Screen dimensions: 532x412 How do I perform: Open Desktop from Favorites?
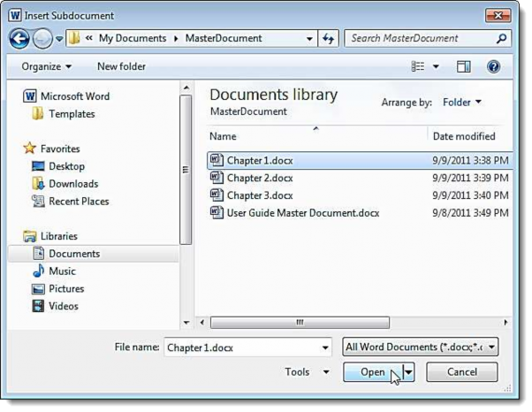tap(66, 166)
